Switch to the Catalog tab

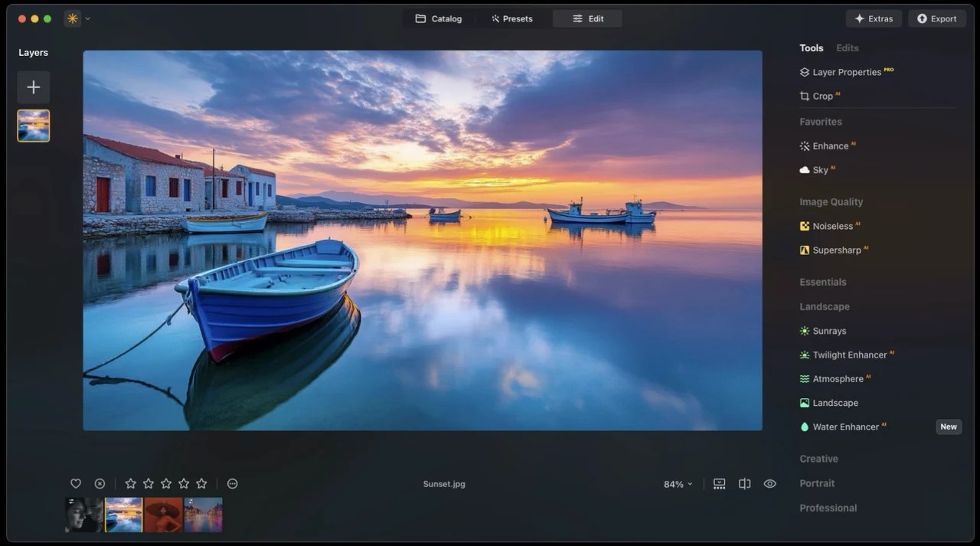pyautogui.click(x=439, y=18)
